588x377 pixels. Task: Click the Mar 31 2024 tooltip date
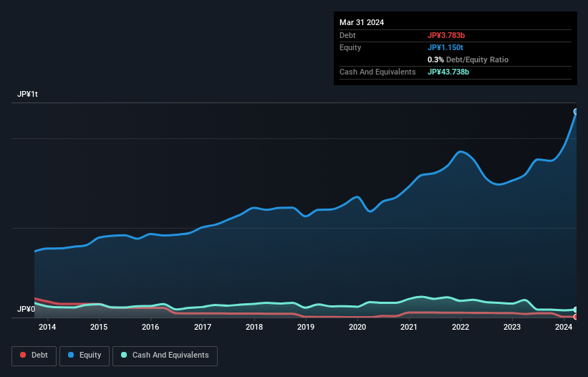point(362,22)
